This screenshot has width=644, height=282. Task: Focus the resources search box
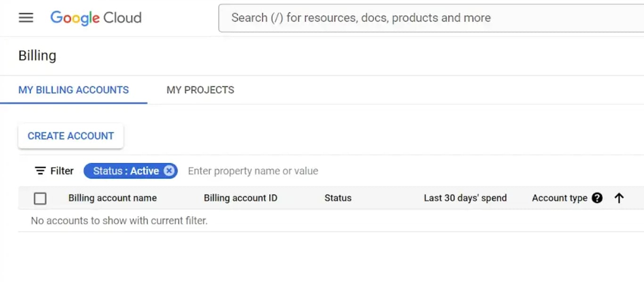tap(431, 18)
